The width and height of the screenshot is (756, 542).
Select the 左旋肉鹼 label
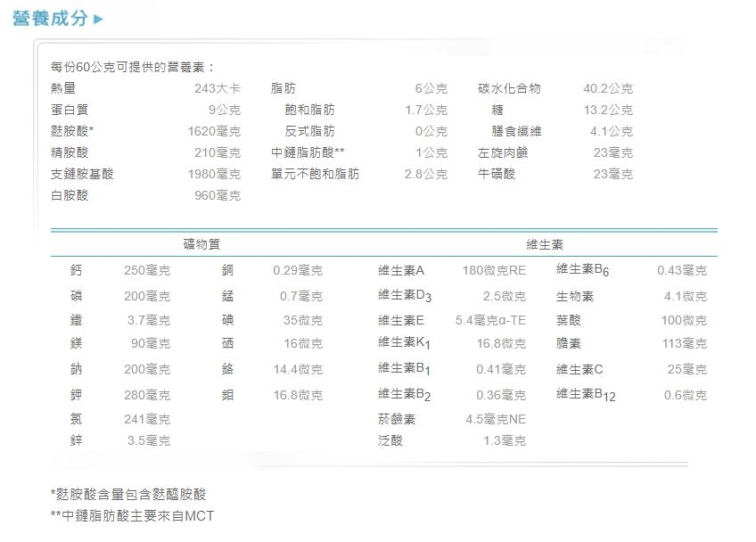503,152
